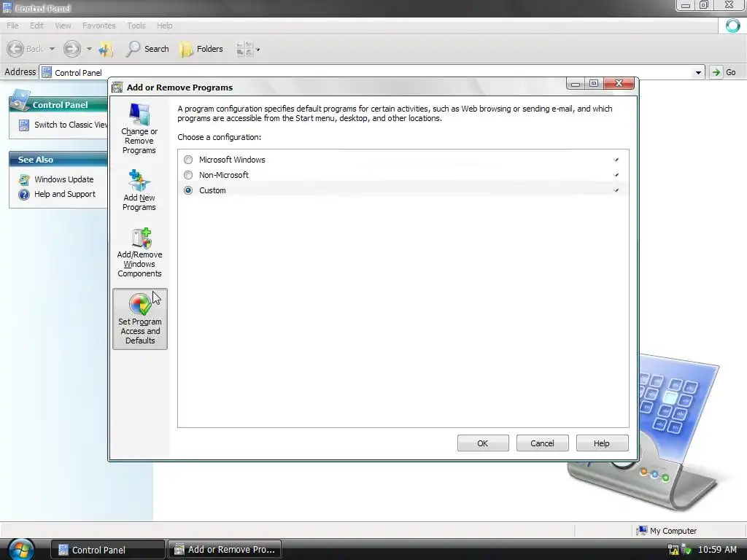Open the Help menu in Control Panel

[164, 26]
